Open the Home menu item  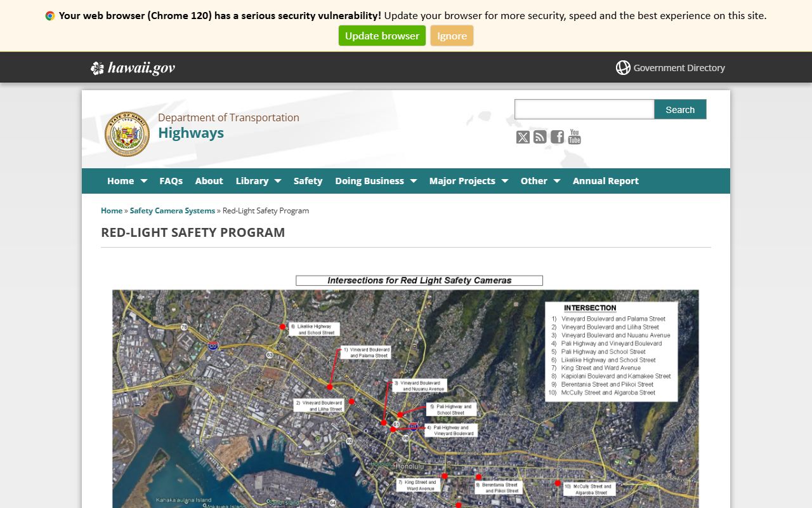coord(121,181)
